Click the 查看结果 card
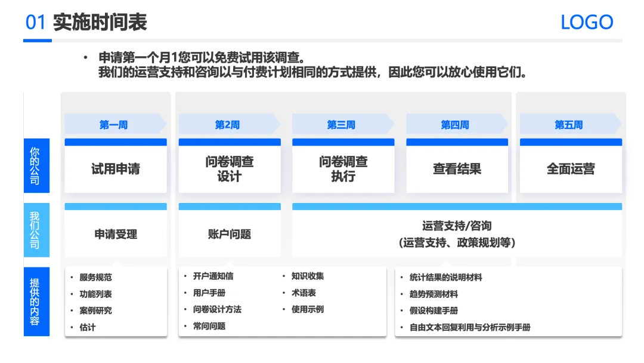The height and width of the screenshot is (363, 644). coord(457,165)
